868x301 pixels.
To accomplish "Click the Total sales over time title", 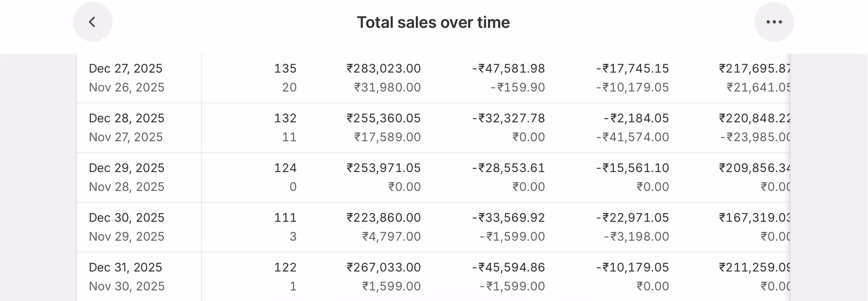I will [x=433, y=23].
